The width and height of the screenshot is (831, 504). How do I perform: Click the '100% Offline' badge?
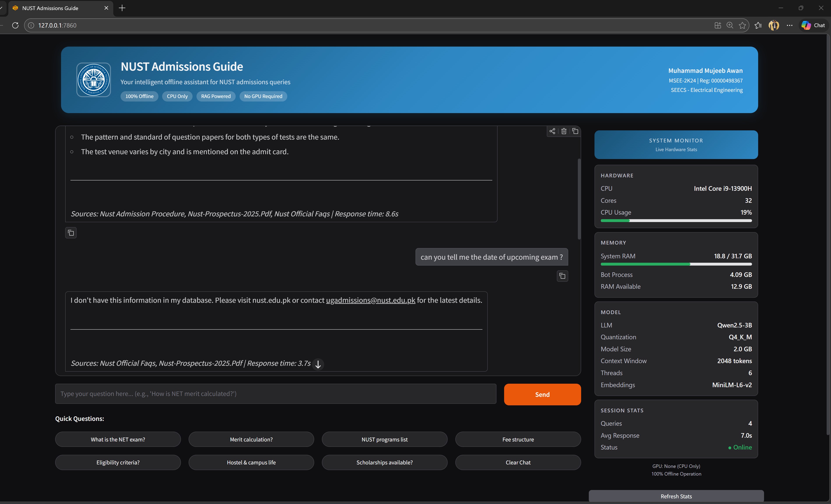click(x=139, y=96)
